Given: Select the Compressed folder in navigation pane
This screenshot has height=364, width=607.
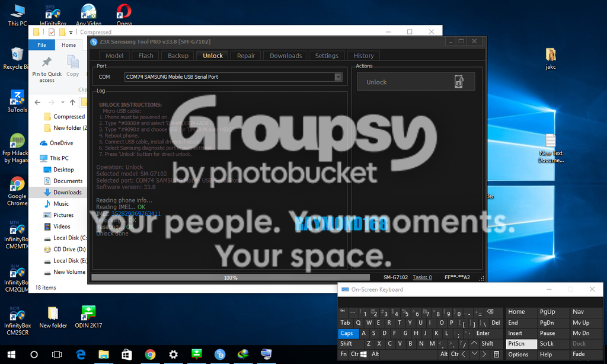Looking at the screenshot, I should tap(65, 116).
